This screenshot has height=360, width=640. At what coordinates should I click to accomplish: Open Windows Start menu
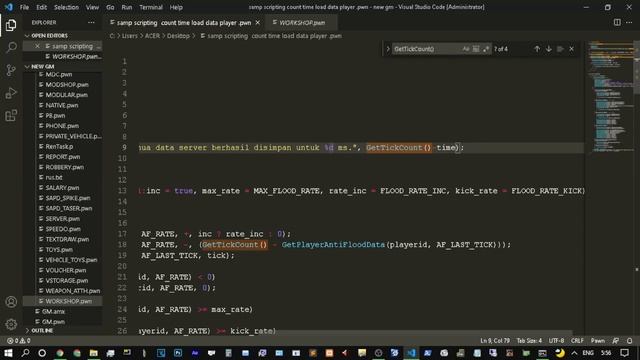(8, 353)
